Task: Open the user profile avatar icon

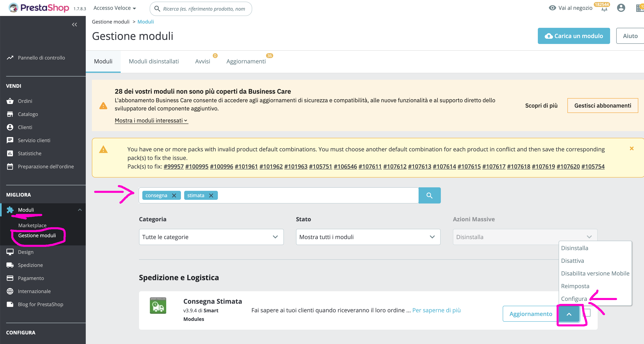Action: coord(621,8)
